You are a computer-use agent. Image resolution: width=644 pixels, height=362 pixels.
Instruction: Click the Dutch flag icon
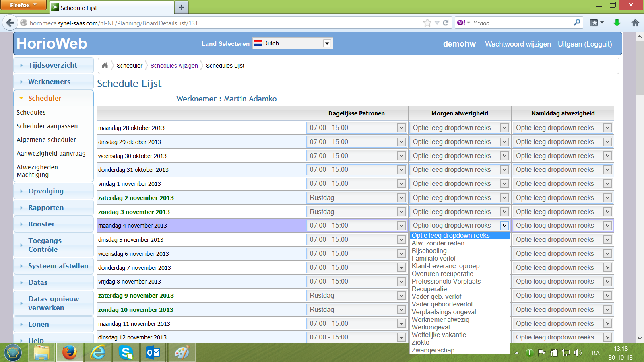pyautogui.click(x=258, y=43)
